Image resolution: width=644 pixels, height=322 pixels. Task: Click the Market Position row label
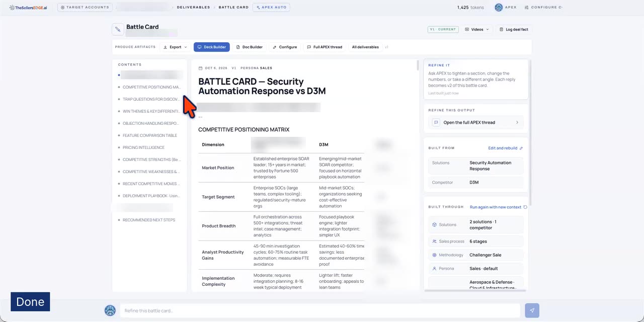[218, 168]
